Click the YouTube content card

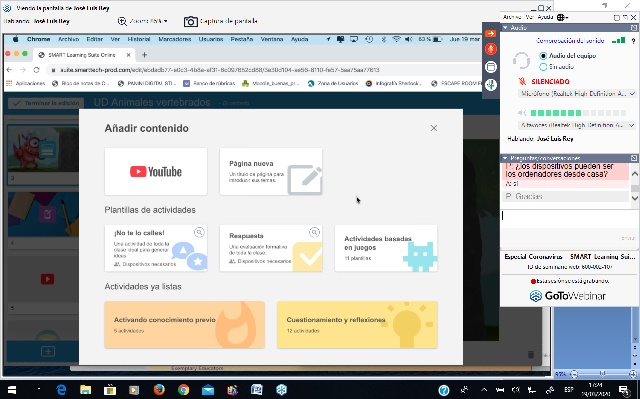(x=156, y=171)
